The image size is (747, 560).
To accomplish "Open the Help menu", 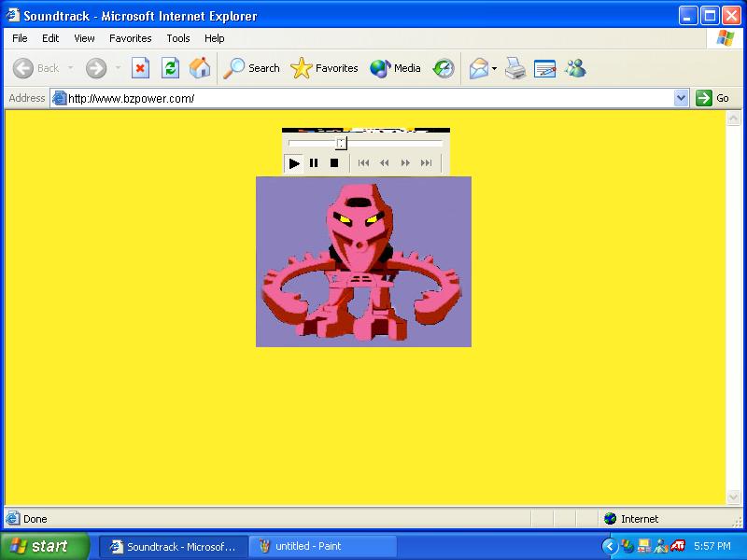I will pos(215,38).
